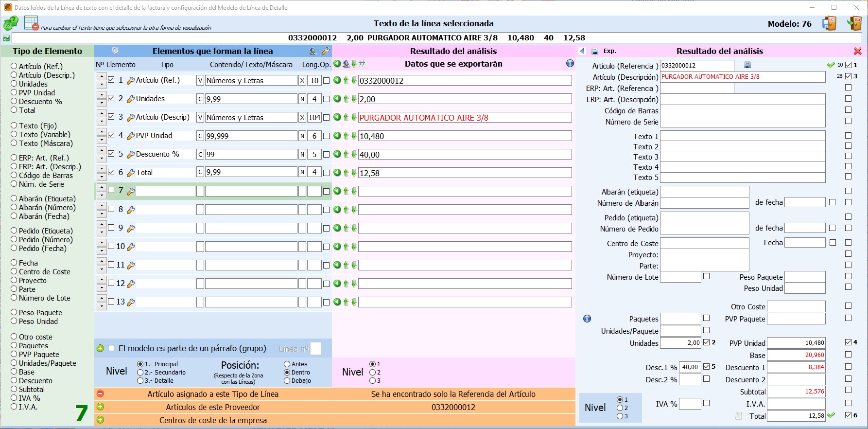Click the blue info icon beside 'Datos que se exportarán'
Screen dimensions: 868x429
[x=570, y=63]
